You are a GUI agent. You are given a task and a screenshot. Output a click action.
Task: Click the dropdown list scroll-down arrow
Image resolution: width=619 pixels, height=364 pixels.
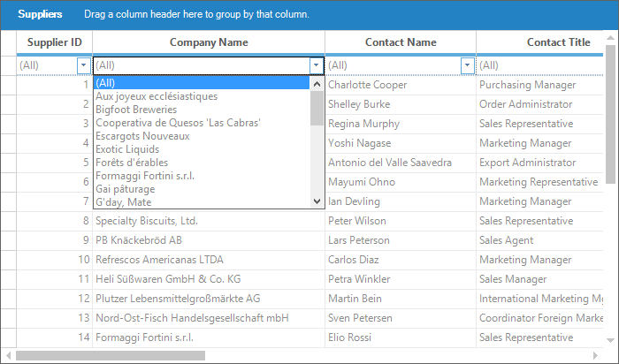317,201
